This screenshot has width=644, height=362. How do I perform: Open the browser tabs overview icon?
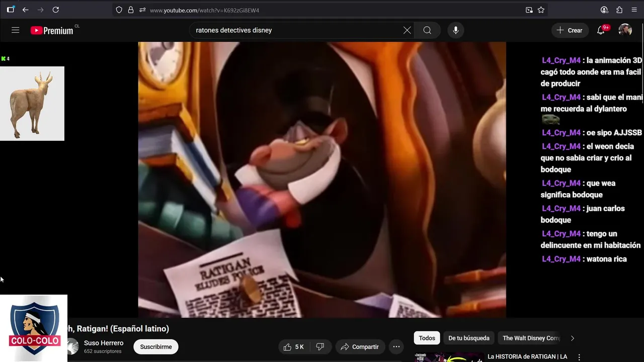11,10
